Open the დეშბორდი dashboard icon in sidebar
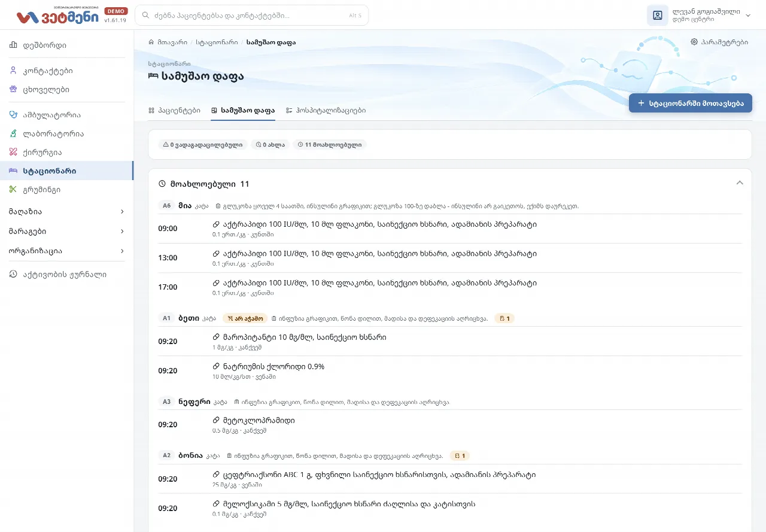 pos(13,45)
